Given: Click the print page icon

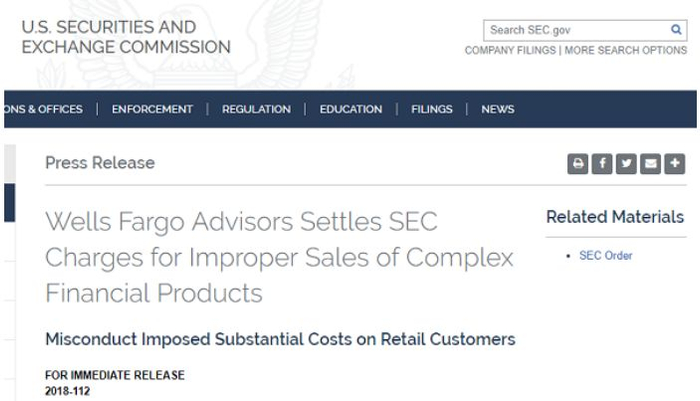Looking at the screenshot, I should pos(578,164).
